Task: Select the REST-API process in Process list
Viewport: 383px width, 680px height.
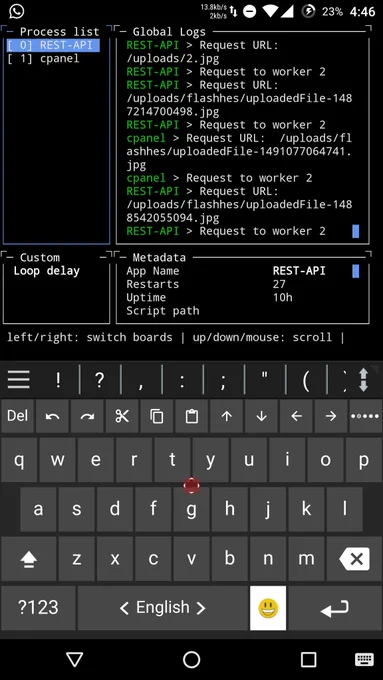Action: (x=53, y=45)
